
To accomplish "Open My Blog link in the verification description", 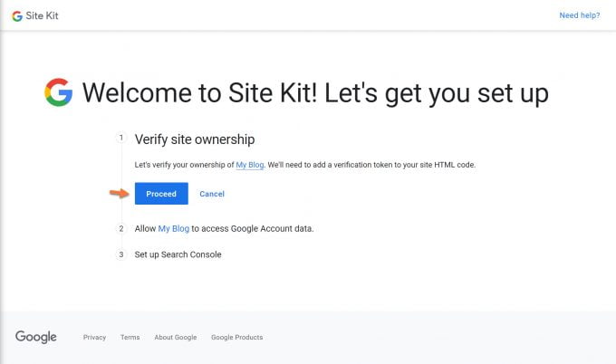I will click(x=249, y=165).
